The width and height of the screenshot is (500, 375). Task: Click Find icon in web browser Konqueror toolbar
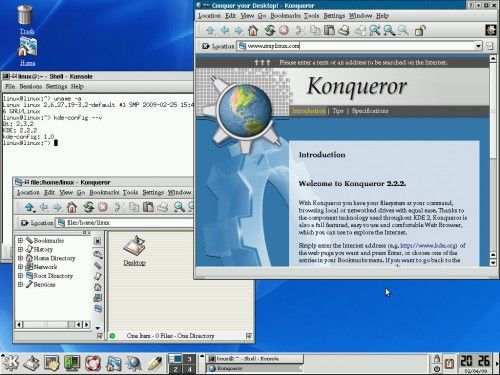(374, 31)
